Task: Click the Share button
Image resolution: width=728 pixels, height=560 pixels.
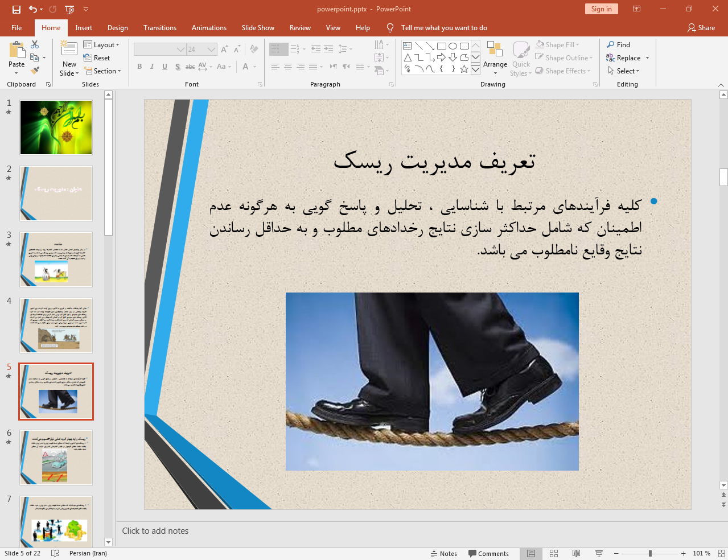Action: pyautogui.click(x=701, y=27)
